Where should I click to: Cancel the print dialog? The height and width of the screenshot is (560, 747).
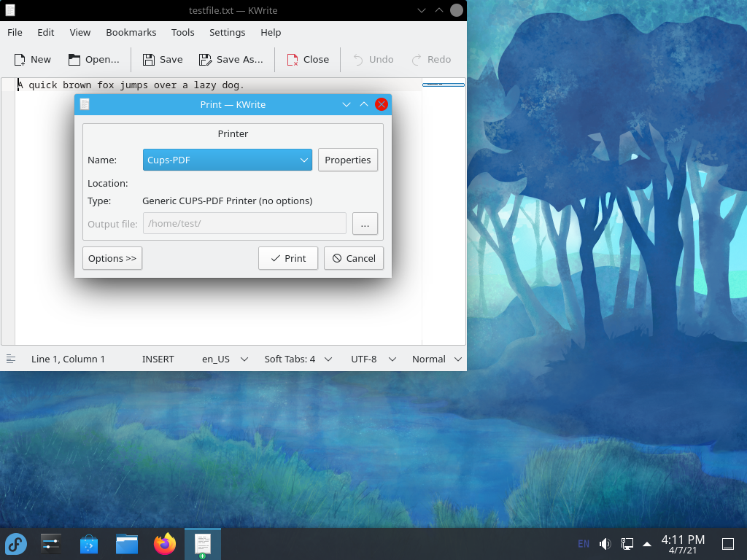tap(354, 258)
